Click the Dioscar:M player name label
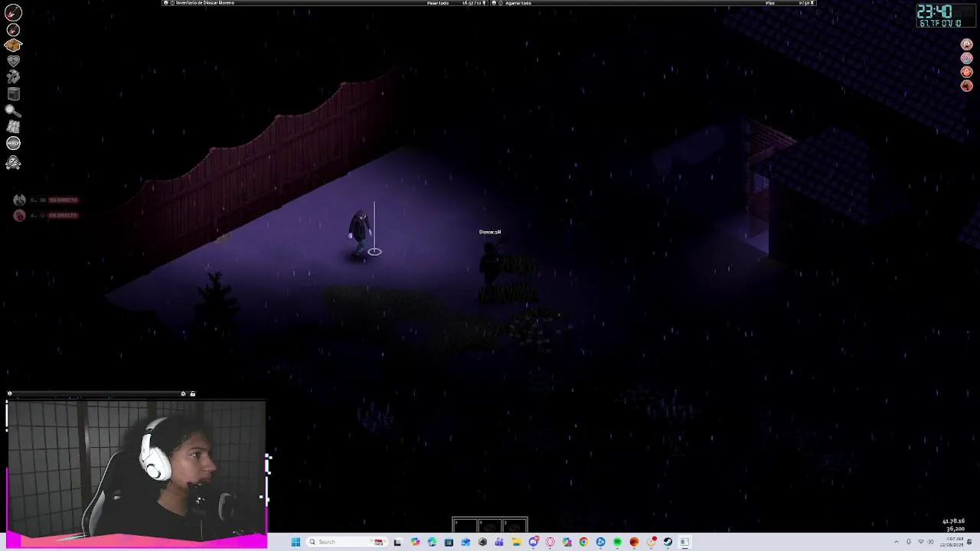 point(490,232)
